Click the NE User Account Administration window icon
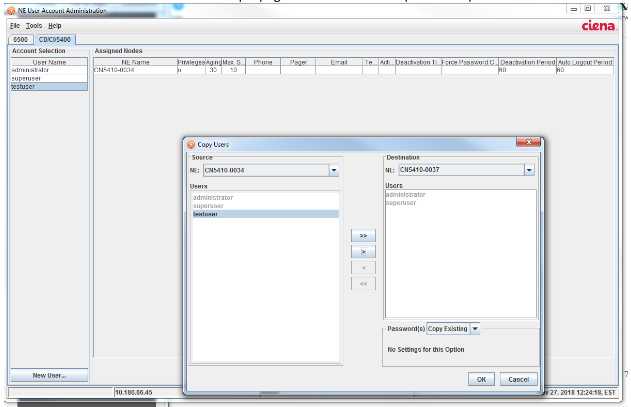Image resolution: width=631 pixels, height=407 pixels. coord(10,9)
